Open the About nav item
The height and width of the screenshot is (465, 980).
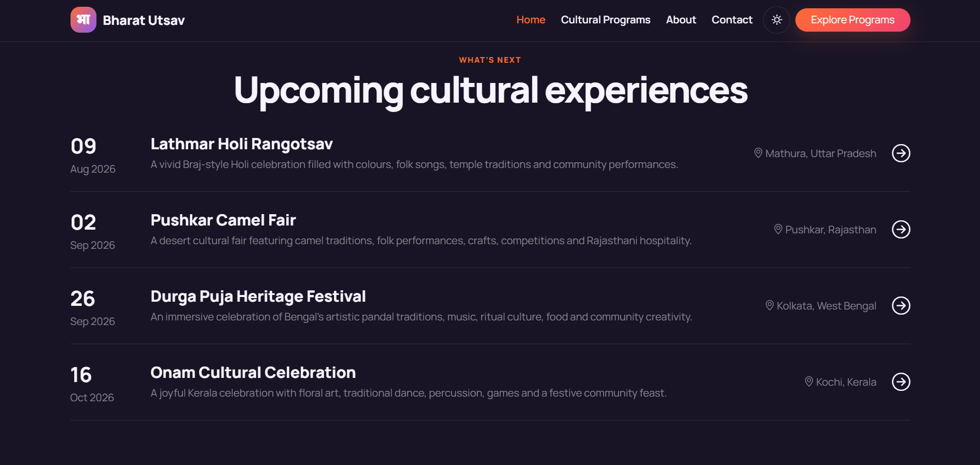pos(681,20)
